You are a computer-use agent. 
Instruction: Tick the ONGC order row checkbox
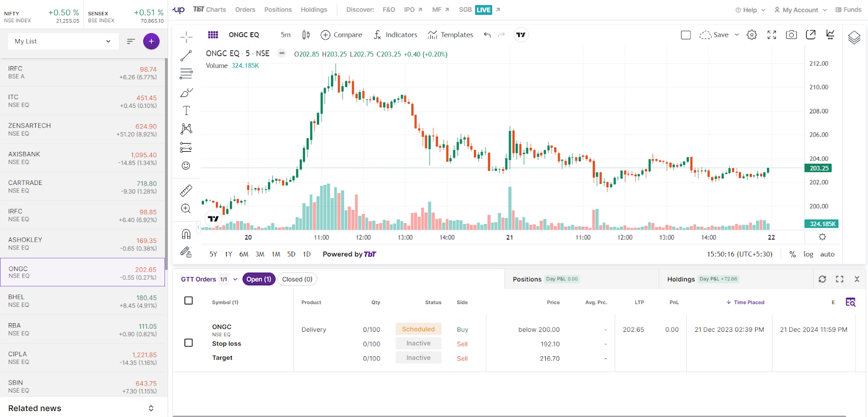click(x=189, y=343)
